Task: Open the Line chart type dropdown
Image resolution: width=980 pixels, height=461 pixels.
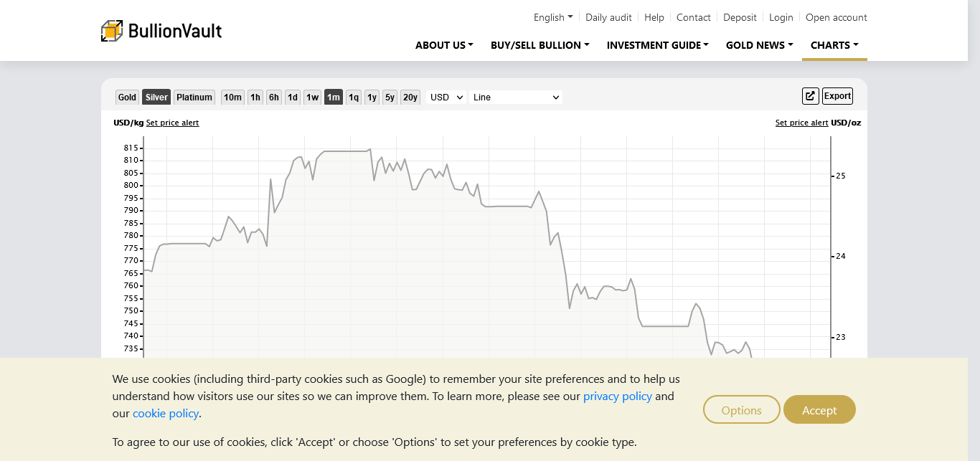Action: click(x=515, y=98)
